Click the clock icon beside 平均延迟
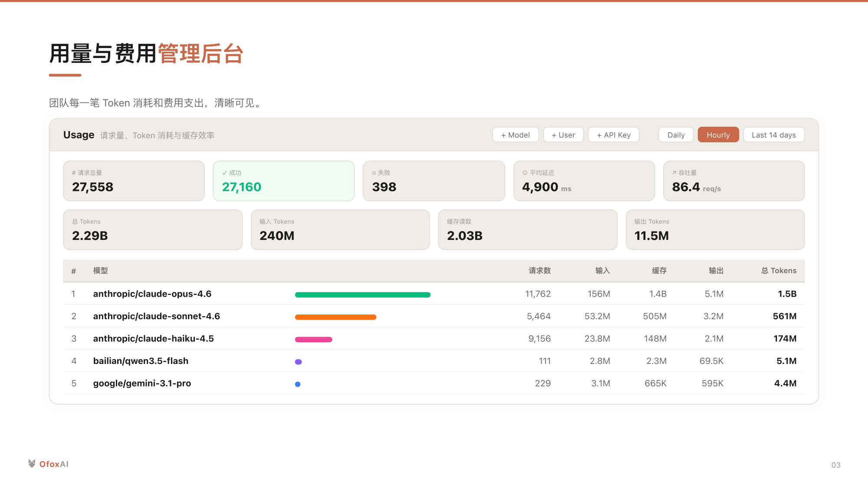 point(525,173)
